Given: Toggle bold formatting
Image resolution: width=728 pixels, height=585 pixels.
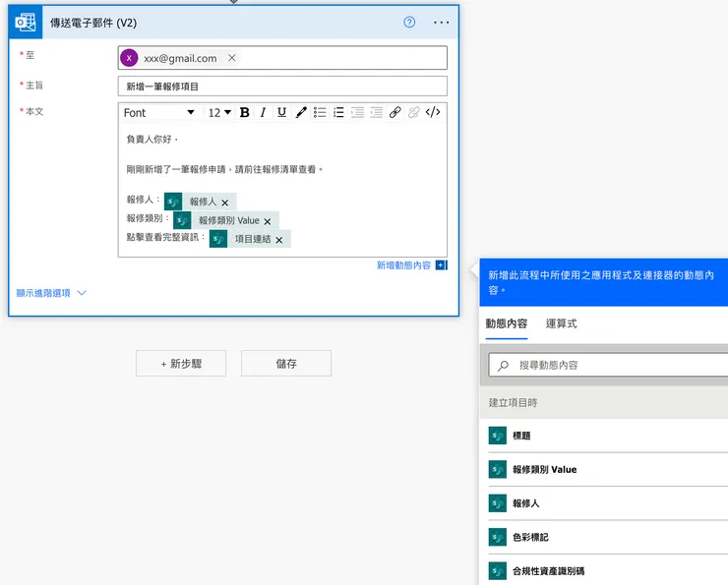Looking at the screenshot, I should [244, 112].
